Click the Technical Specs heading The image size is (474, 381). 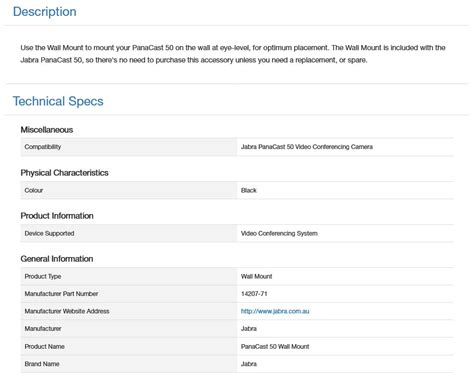58,101
